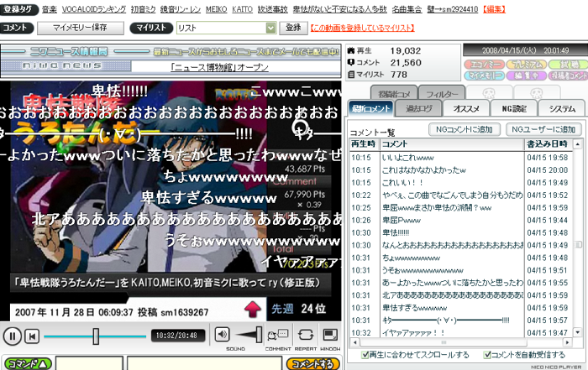This screenshot has width=588, height=370.
Task: Focus the comment text input field
Action: tap(204, 363)
